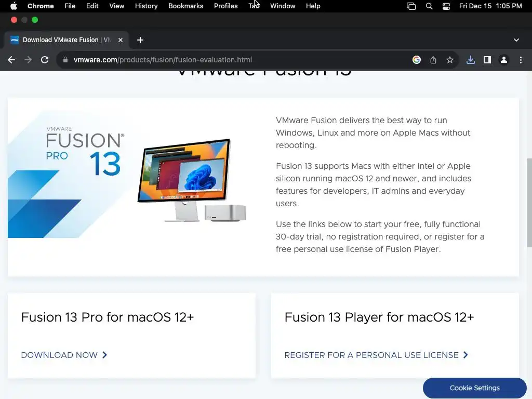Click the page vertical scrollbar thumb
Screen dimensions: 532x399
[529, 203]
